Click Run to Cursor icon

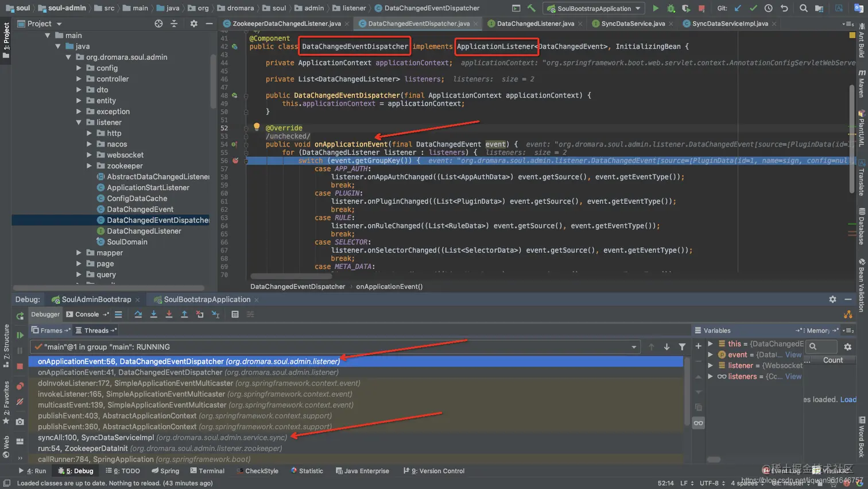click(x=215, y=314)
